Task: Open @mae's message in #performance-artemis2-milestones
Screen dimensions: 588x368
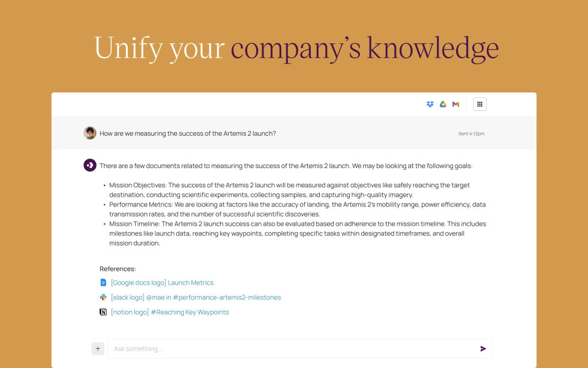Action: (x=196, y=297)
